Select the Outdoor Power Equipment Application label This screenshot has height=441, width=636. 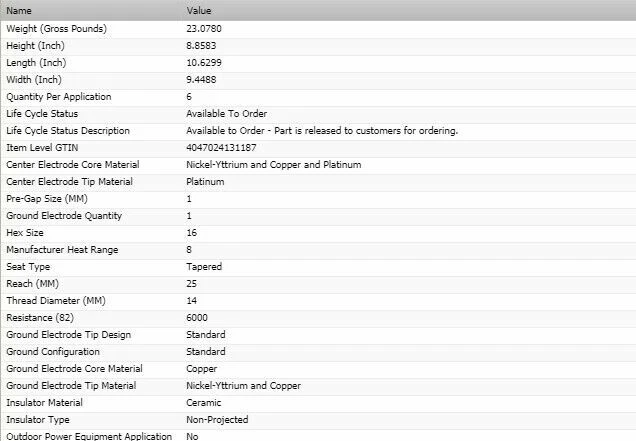coord(89,437)
